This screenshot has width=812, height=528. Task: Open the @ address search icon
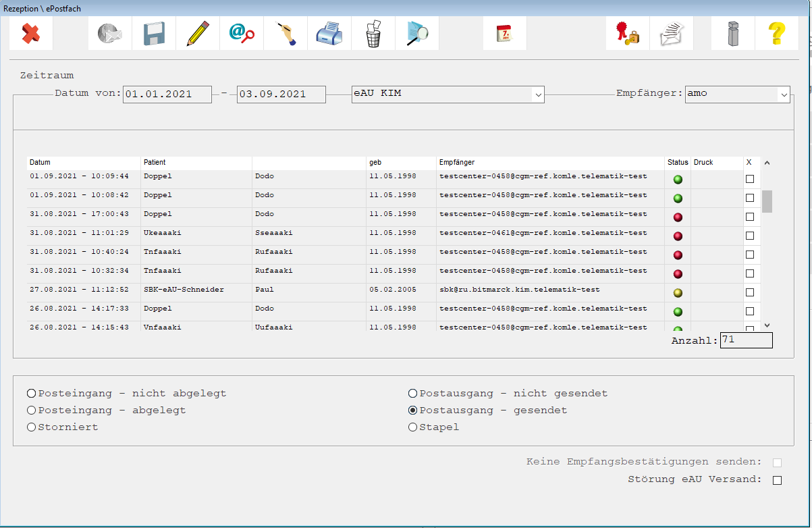242,33
